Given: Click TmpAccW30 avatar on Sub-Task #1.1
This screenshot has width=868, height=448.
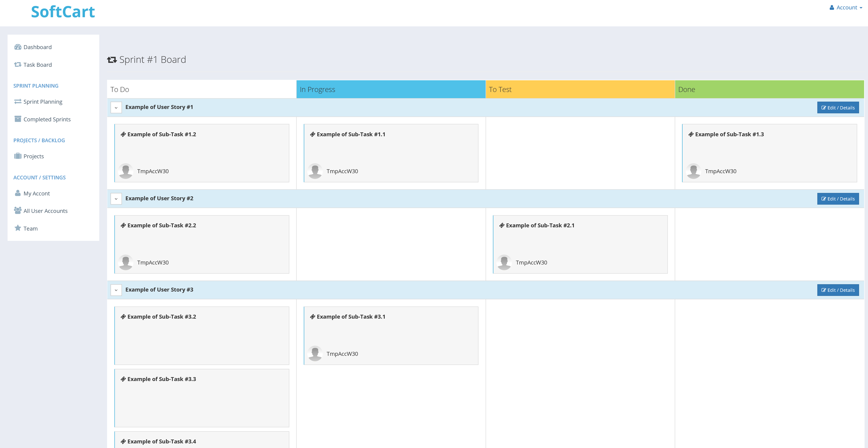Looking at the screenshot, I should tap(315, 170).
